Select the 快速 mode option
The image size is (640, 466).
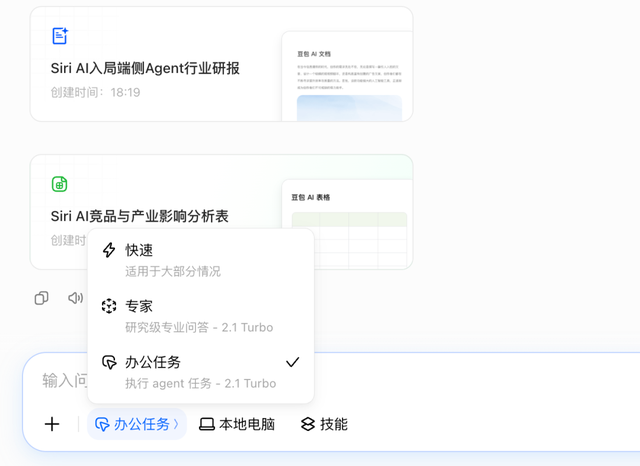tap(201, 260)
